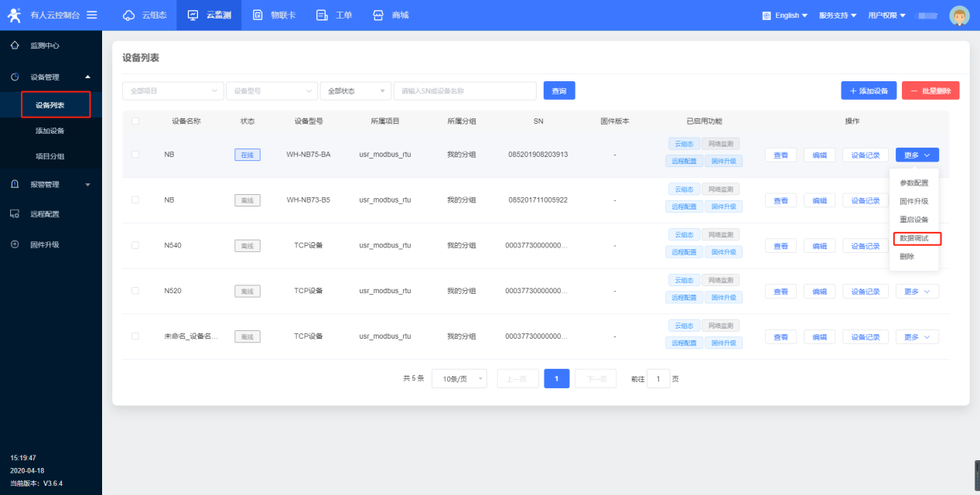
Task: Choose 参数配置 from the more menu
Action: pos(914,183)
